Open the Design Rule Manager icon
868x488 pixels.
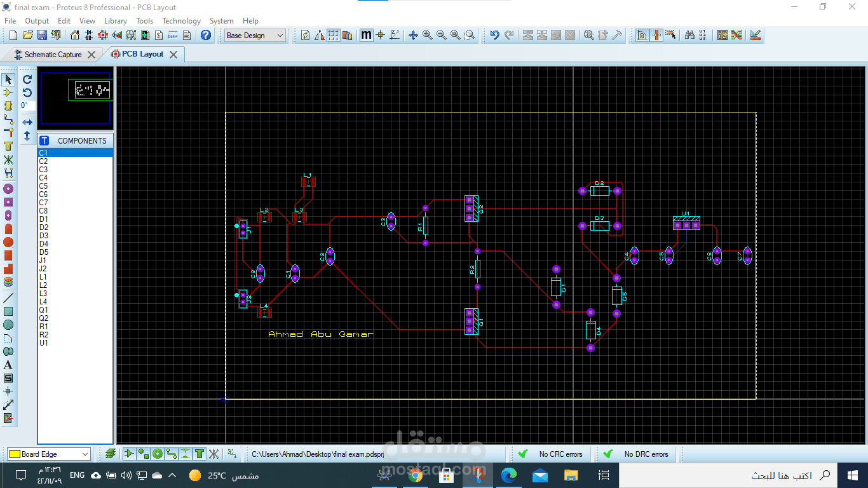point(756,36)
